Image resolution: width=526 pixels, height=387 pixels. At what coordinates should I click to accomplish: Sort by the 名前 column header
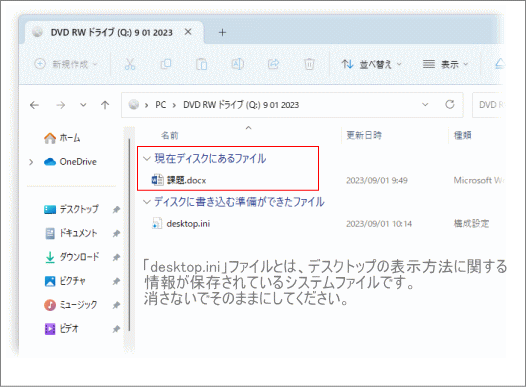[x=170, y=135]
